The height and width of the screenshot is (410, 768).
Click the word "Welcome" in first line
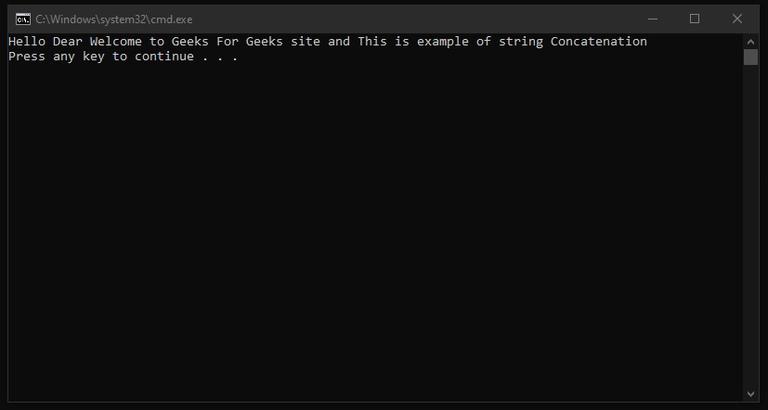pos(116,42)
